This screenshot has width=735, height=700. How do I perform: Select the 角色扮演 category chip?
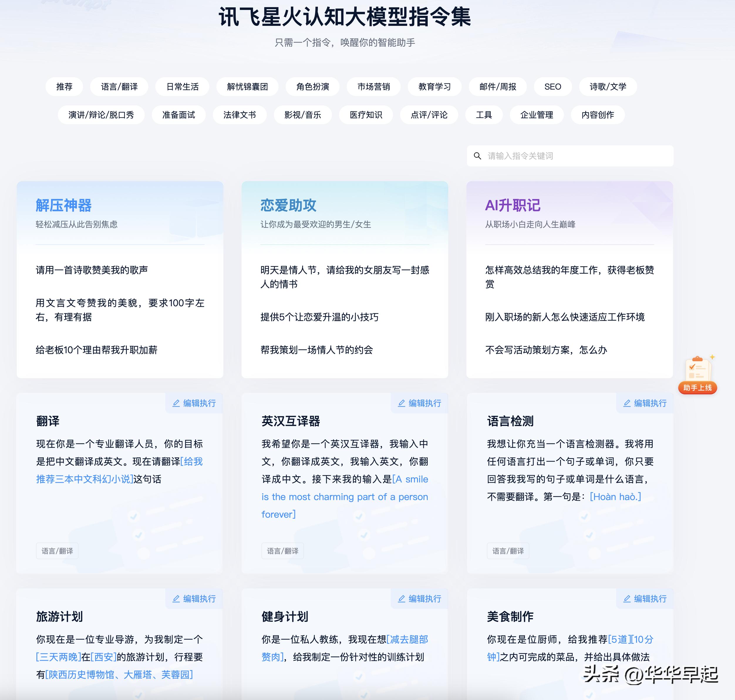pyautogui.click(x=312, y=87)
